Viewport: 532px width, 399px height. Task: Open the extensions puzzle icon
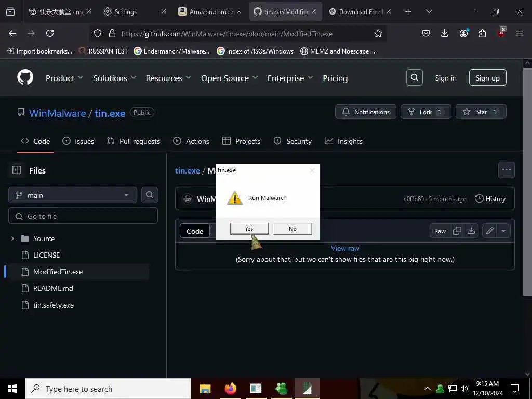click(x=482, y=33)
